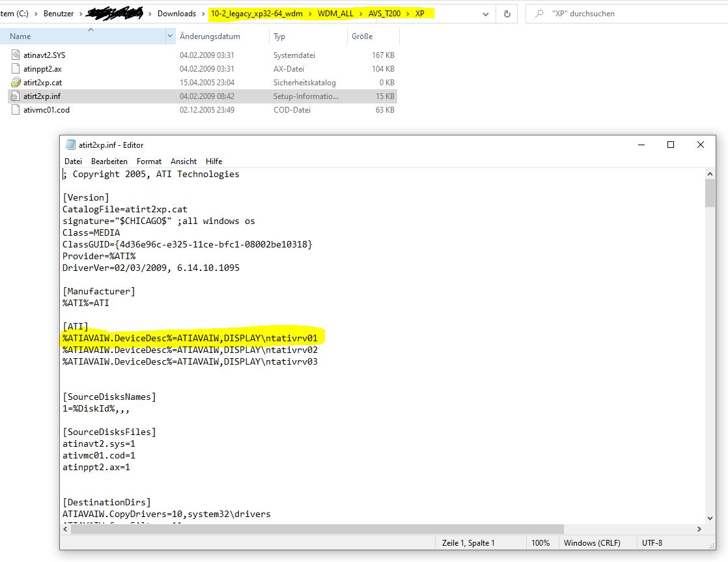Select the atinppt2.ax file icon
The height and width of the screenshot is (562, 728).
pyautogui.click(x=16, y=69)
